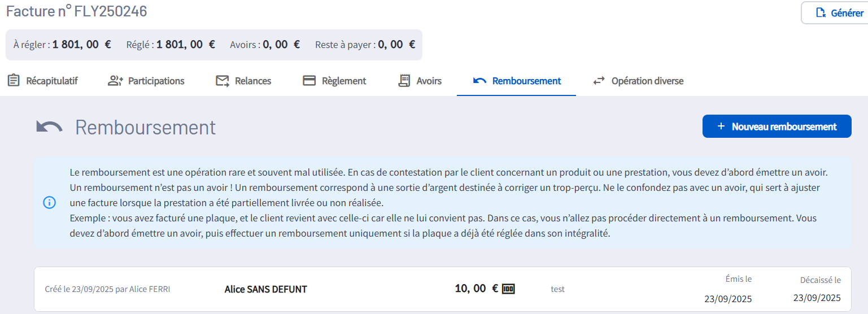Open the Opération diverse tab
This screenshot has height=314, width=868.
point(647,81)
